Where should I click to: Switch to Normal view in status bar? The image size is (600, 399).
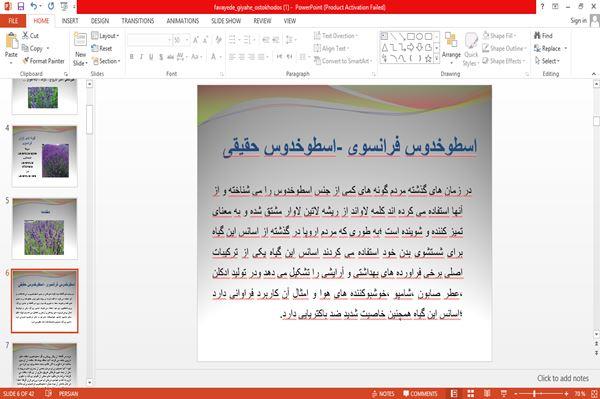(454, 393)
